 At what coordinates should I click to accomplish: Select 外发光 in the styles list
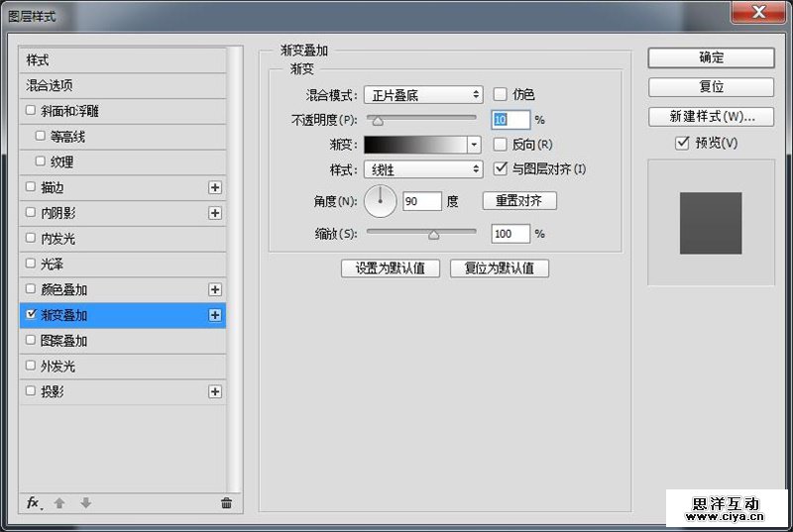(57, 367)
